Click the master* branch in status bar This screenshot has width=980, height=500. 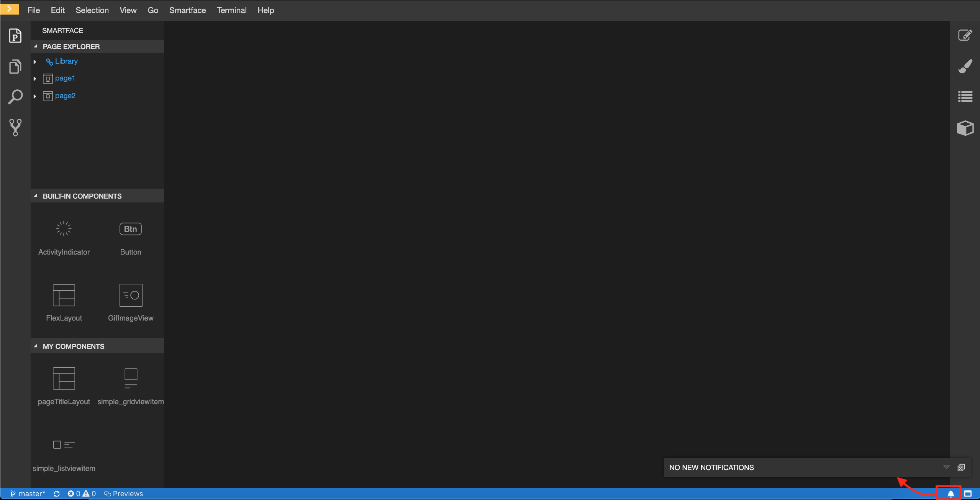tap(28, 494)
